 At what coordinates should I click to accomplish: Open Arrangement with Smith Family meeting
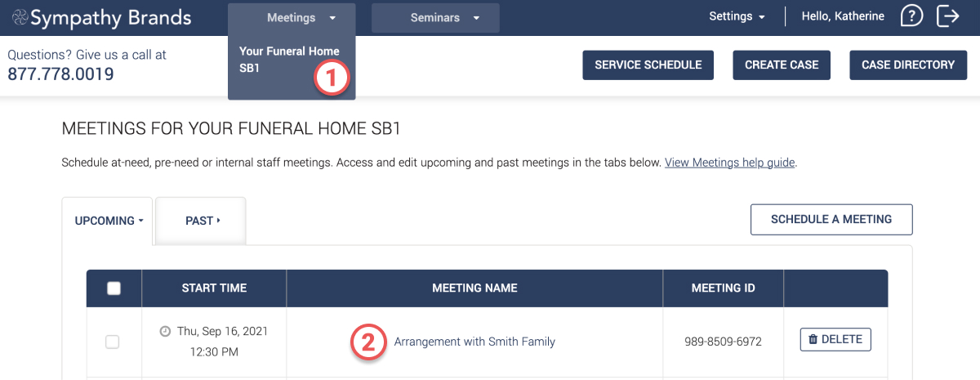pyautogui.click(x=474, y=342)
